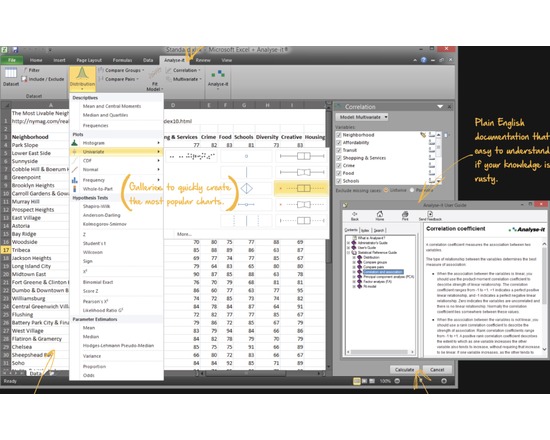Open the Search tab in the User Guide
Image resolution: width=550 pixels, height=440 pixels.
tap(378, 230)
